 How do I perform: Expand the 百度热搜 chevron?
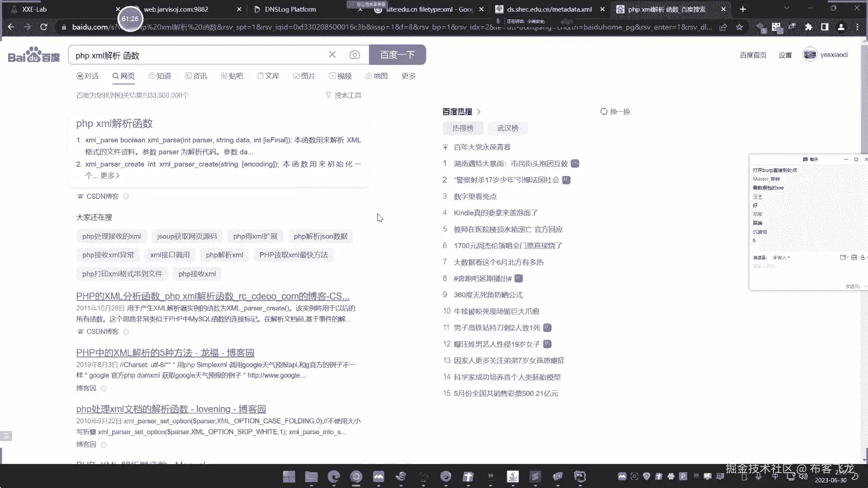[479, 112]
